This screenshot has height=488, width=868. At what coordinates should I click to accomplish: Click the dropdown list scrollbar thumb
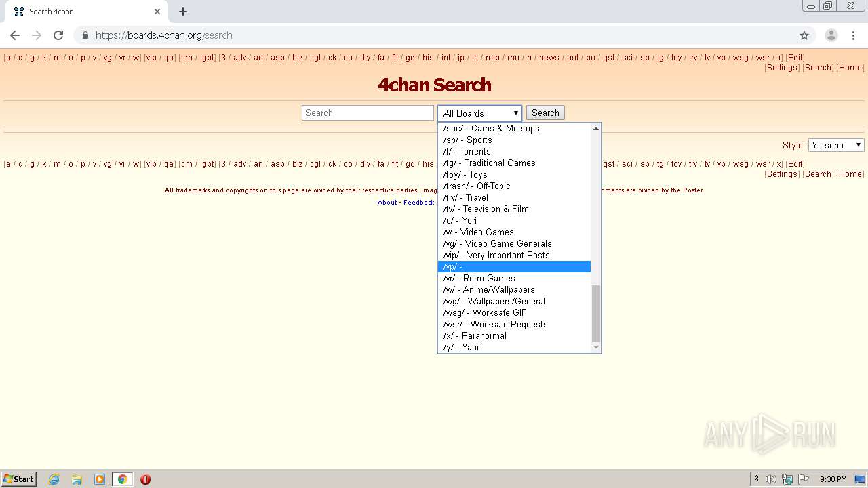click(596, 314)
